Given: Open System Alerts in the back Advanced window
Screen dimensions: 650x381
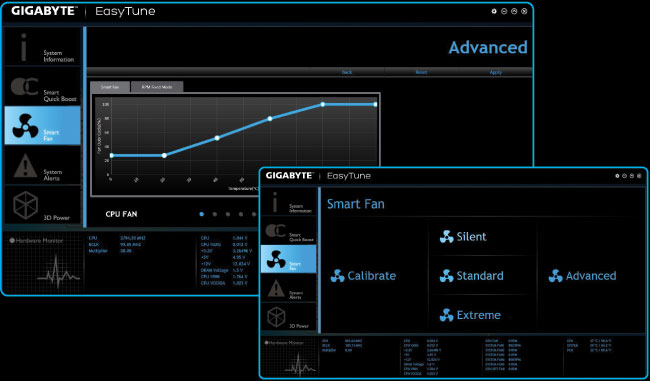Looking at the screenshot, I should (x=42, y=165).
